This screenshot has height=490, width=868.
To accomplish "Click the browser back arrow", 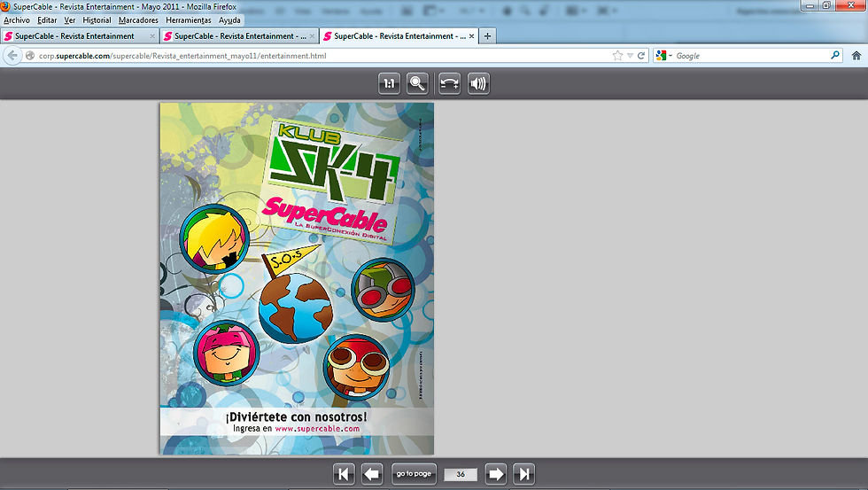I will pos(12,55).
